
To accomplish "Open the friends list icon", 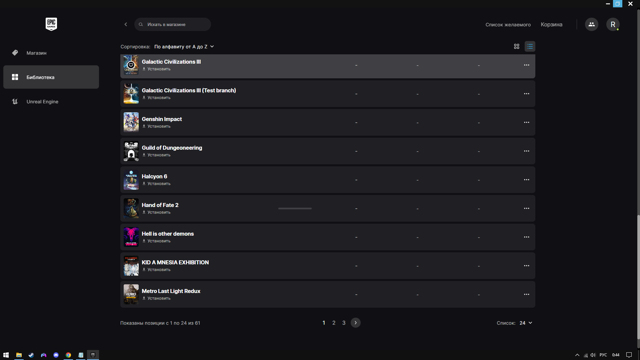I will tap(591, 24).
